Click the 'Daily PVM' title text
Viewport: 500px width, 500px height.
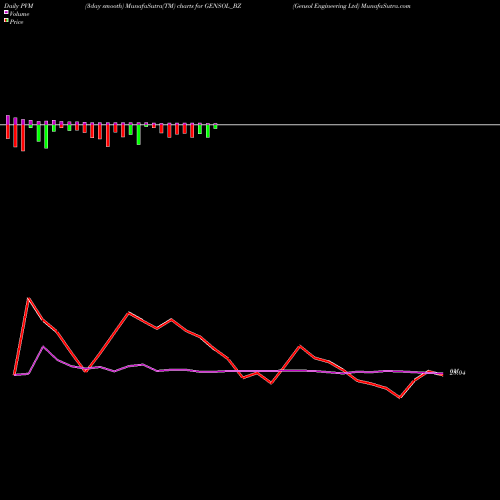(19, 6)
